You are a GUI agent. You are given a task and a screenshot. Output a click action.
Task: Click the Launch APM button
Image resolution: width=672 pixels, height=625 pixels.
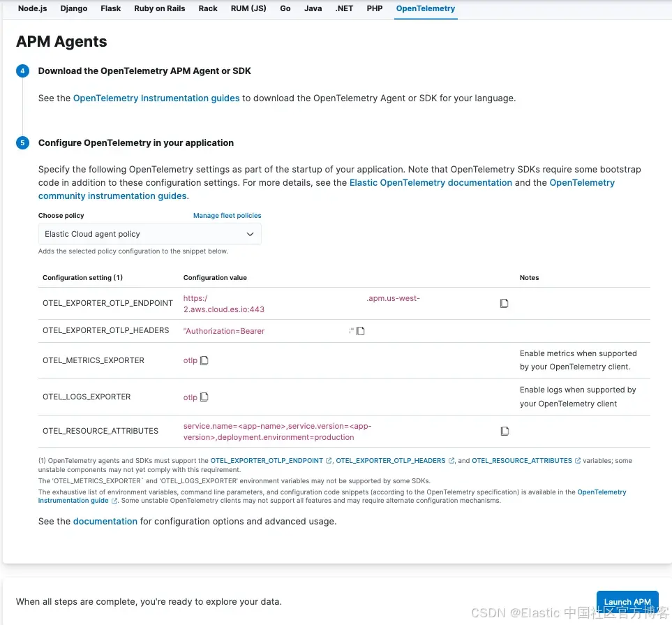627,601
